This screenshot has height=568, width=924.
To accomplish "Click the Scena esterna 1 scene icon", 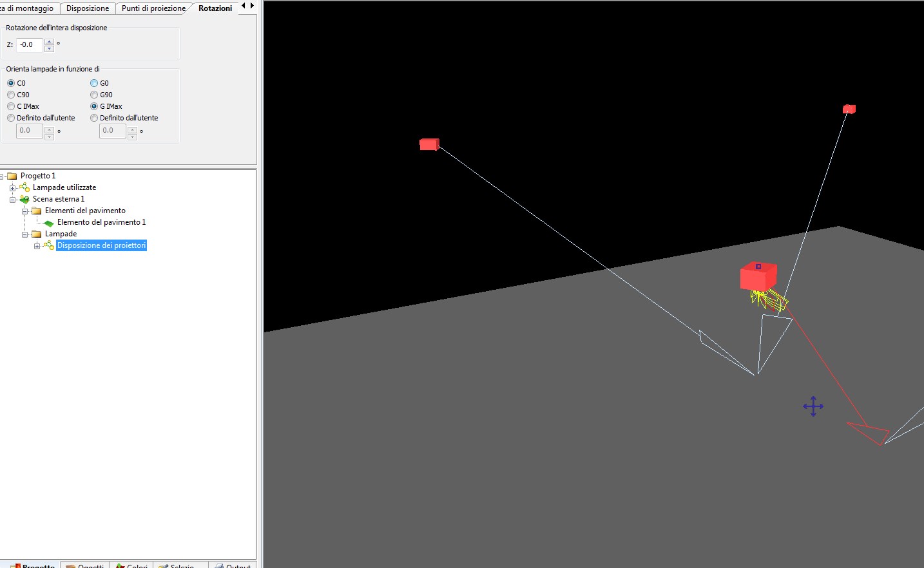I will coord(24,199).
